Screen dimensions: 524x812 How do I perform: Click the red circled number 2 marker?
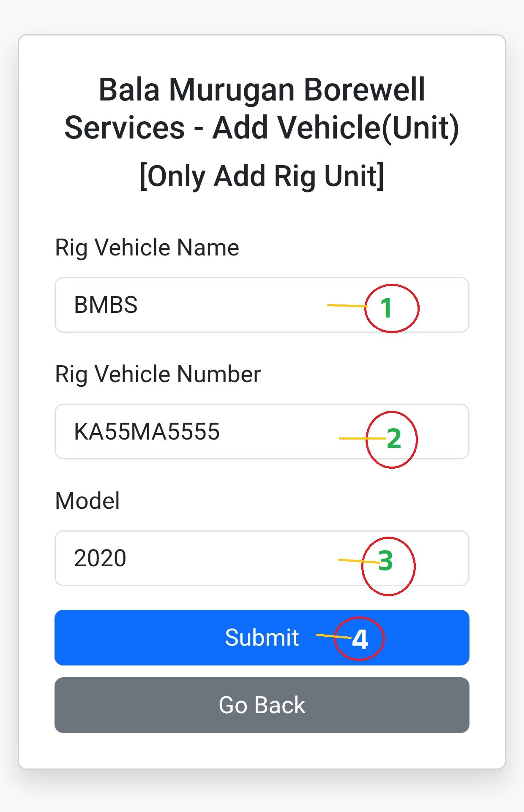coord(392,439)
